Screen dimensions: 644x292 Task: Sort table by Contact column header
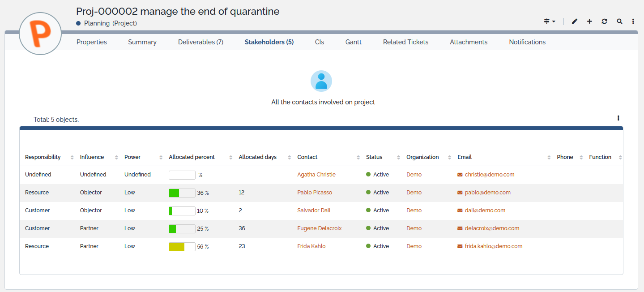(x=307, y=157)
